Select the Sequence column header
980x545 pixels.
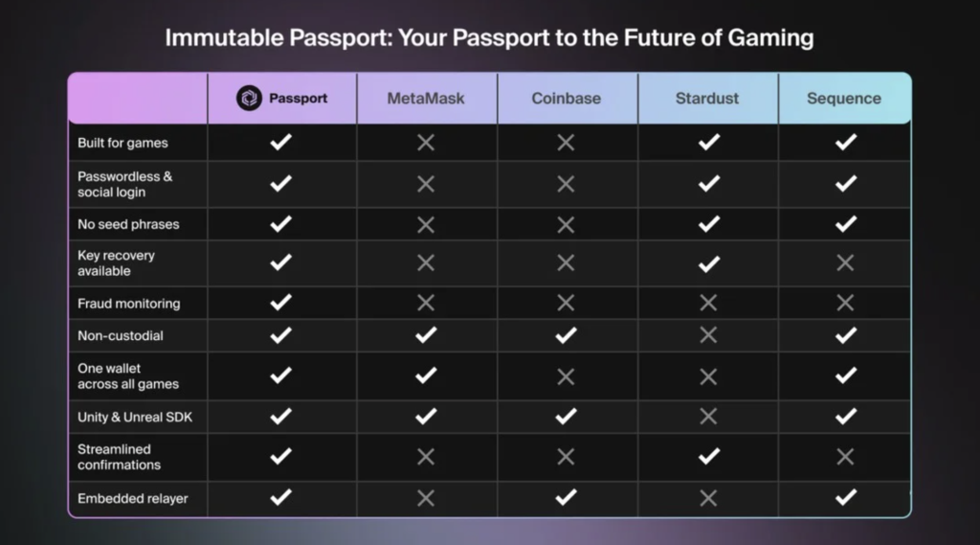844,99
